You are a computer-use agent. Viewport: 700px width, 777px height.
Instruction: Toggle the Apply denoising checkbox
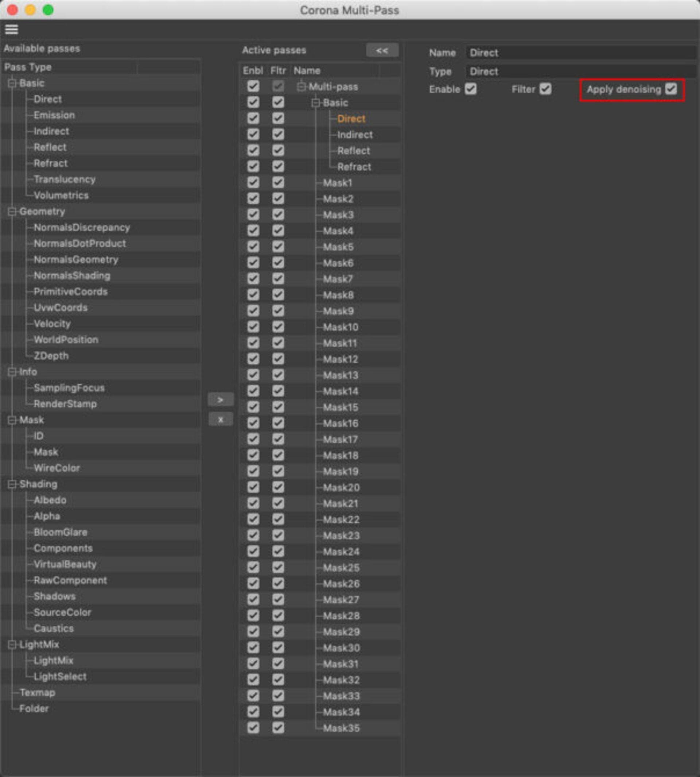[x=671, y=89]
